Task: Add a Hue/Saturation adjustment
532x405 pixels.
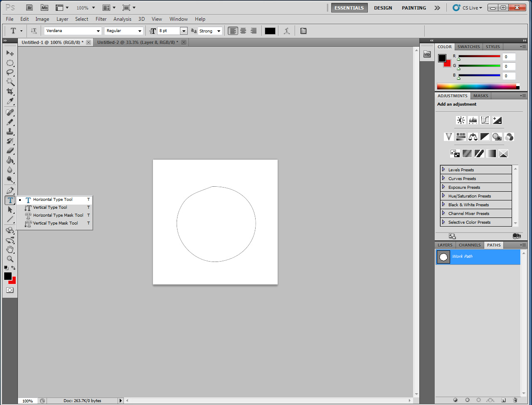Action: pyautogui.click(x=461, y=137)
